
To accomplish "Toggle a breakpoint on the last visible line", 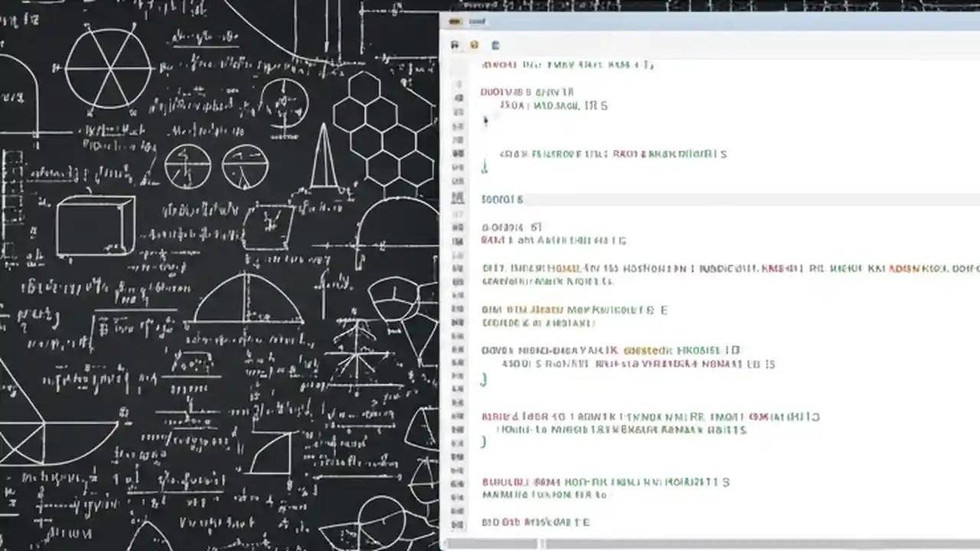I will coord(458,522).
